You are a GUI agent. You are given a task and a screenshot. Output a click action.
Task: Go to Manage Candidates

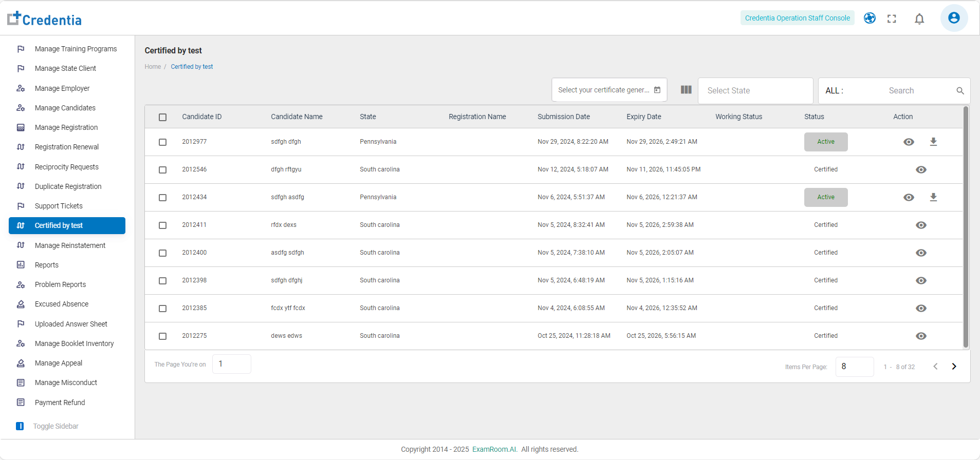tap(67, 108)
